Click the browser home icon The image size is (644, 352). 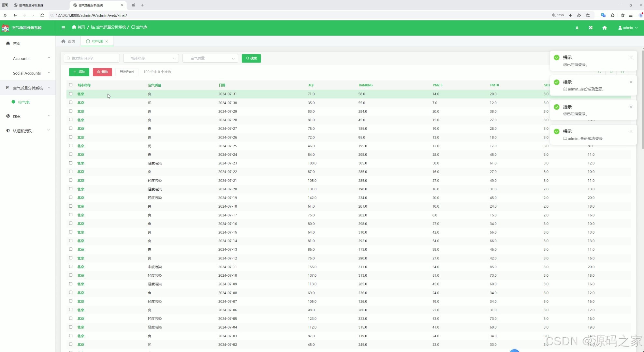click(x=42, y=15)
